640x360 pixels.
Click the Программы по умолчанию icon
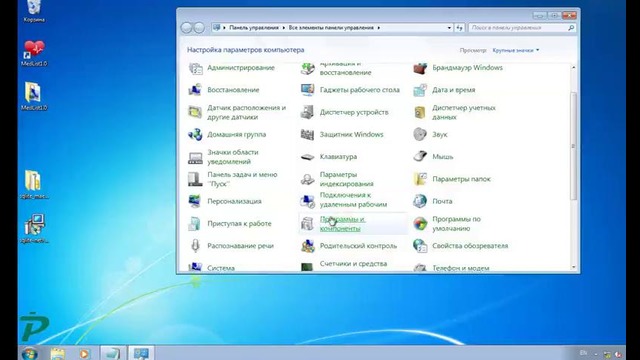[x=420, y=224]
